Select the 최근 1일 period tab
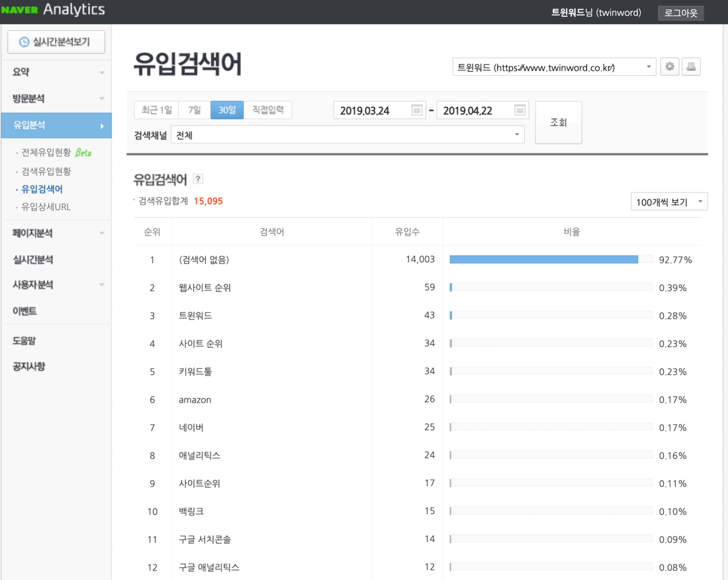 click(x=156, y=110)
